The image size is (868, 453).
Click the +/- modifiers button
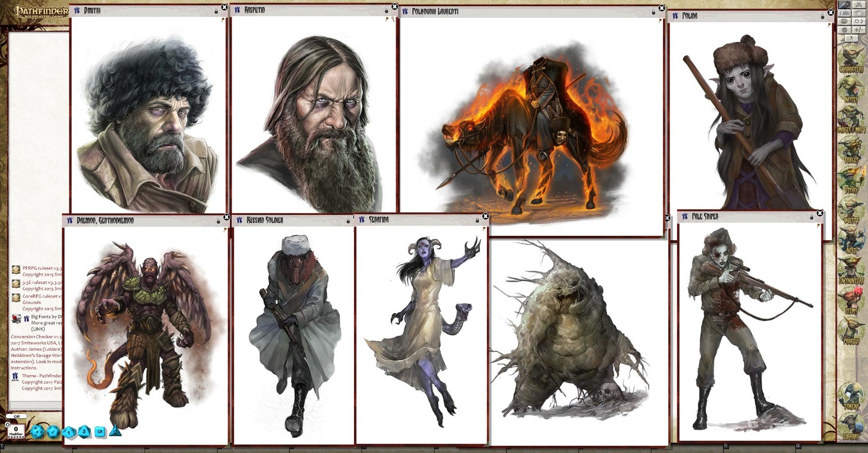pos(859,30)
